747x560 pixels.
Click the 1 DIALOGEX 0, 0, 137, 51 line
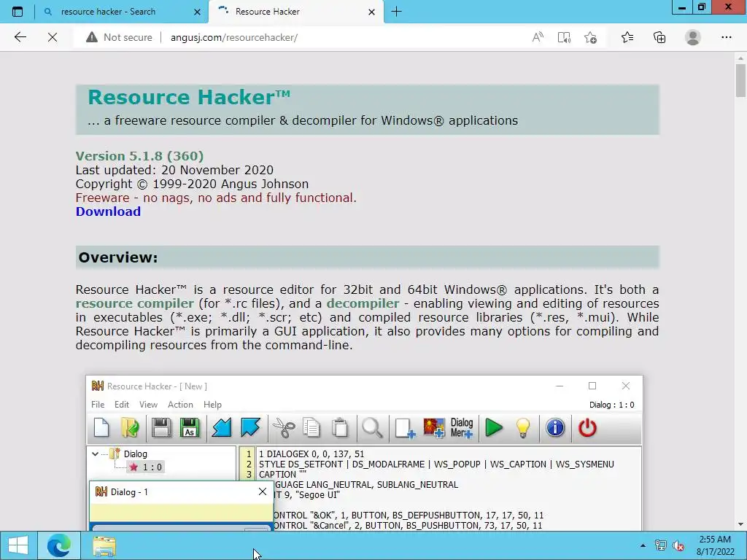(311, 454)
